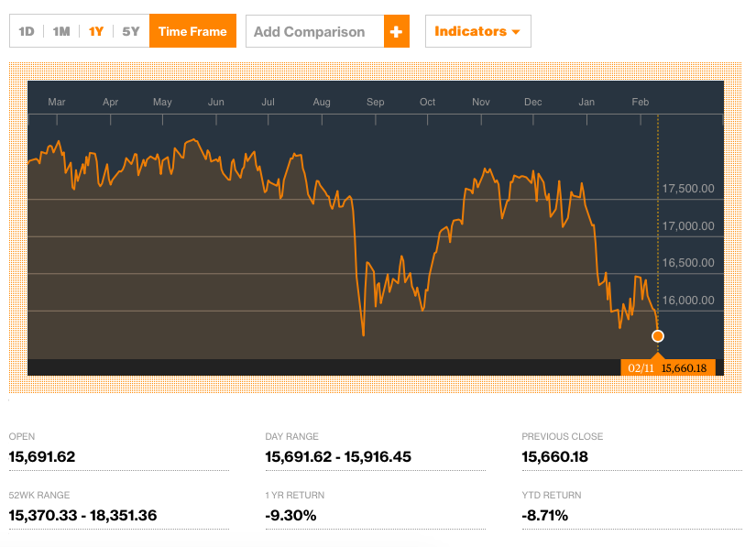Click the 15,660.18 price flag label
Screen dimensions: 756x547
point(686,366)
